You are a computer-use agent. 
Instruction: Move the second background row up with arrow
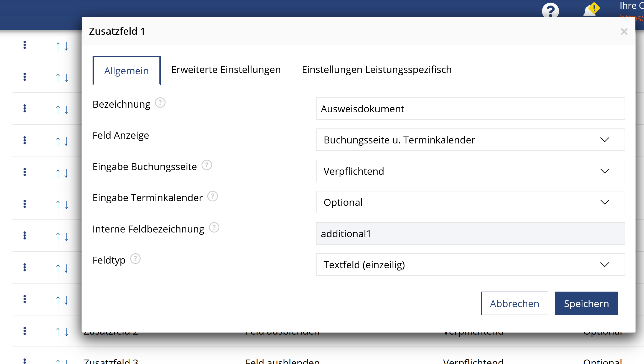pos(58,78)
